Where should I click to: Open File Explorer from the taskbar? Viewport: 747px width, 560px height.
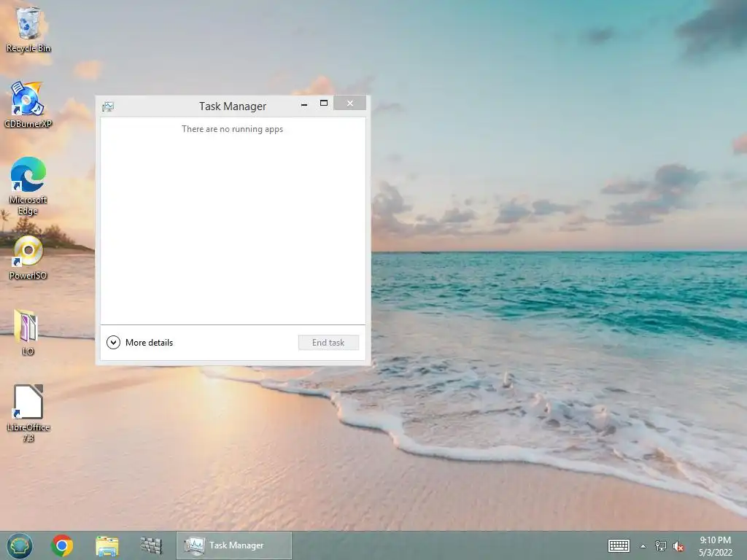click(x=107, y=545)
